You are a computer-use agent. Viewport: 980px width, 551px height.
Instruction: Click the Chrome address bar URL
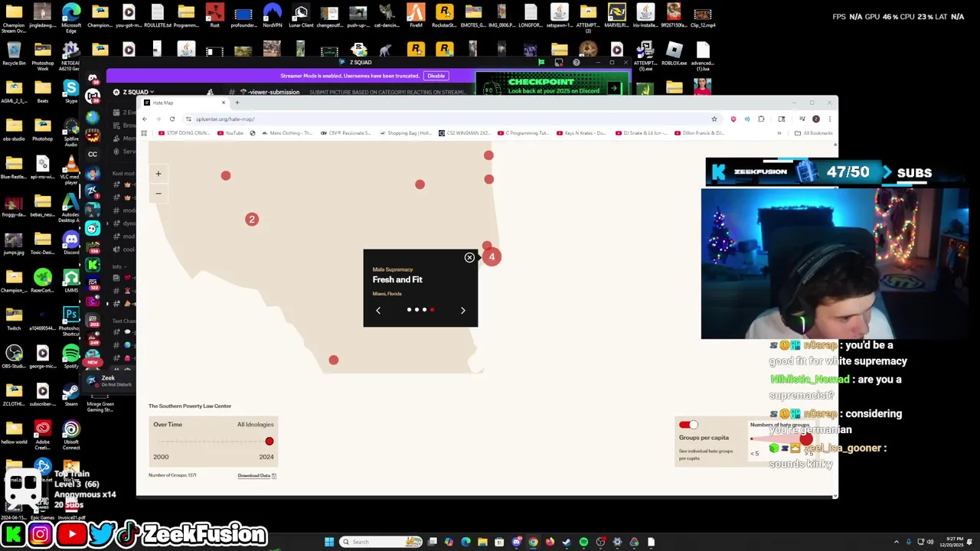[224, 119]
